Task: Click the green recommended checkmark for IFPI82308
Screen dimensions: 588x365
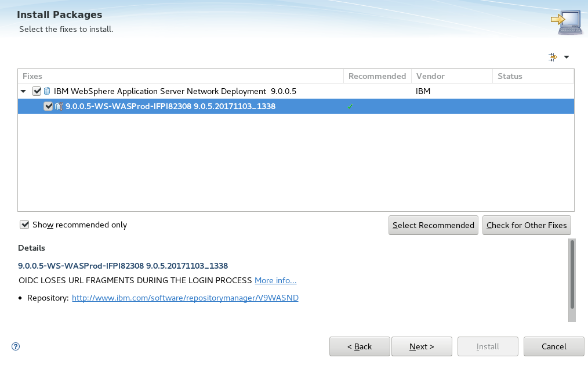Action: pyautogui.click(x=350, y=106)
